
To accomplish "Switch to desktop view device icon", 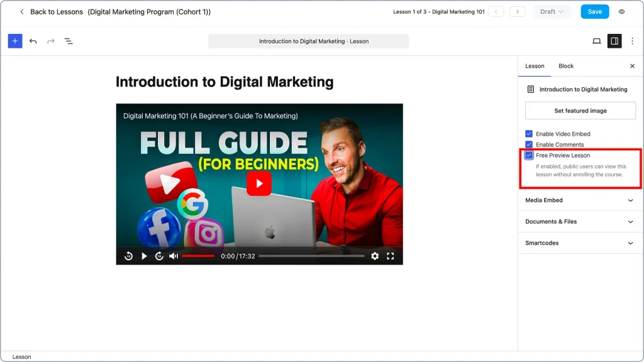I will [x=596, y=41].
